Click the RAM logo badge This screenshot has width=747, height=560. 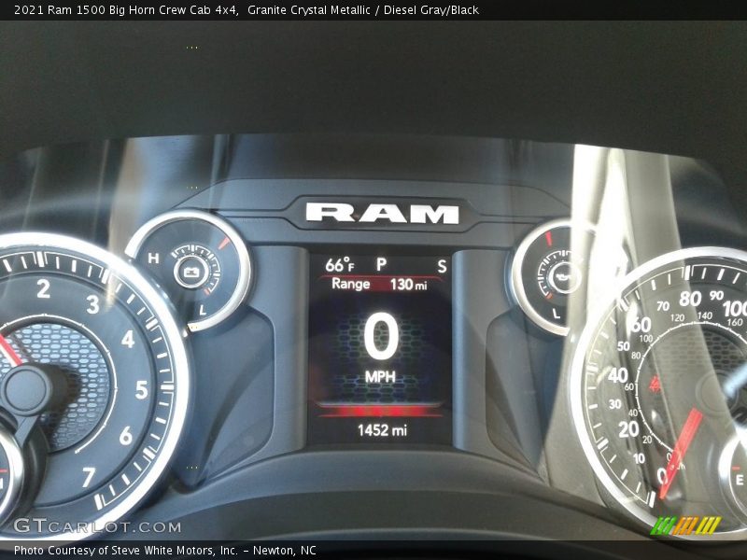pyautogui.click(x=382, y=214)
